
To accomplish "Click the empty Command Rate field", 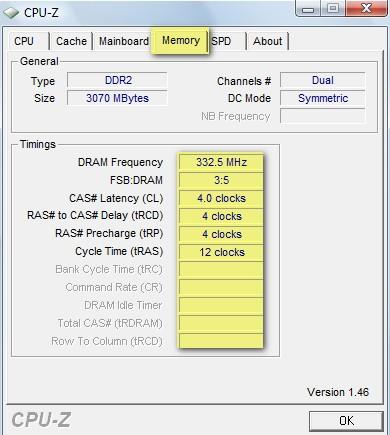I will (221, 288).
